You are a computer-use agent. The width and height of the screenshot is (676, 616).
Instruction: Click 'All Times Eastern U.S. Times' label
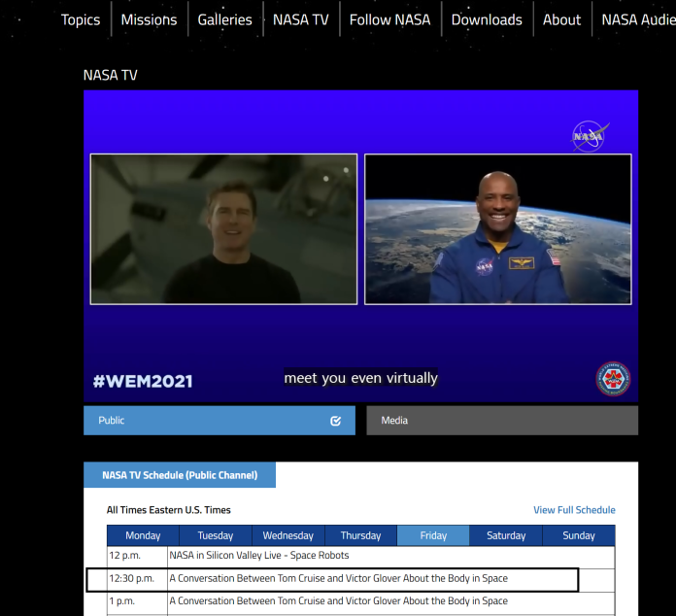(x=169, y=510)
